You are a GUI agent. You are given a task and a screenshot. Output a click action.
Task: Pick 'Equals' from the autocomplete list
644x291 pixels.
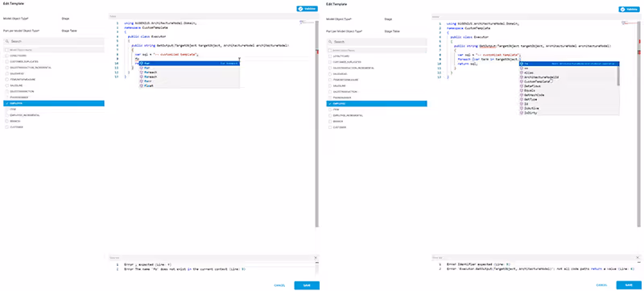tap(568, 90)
